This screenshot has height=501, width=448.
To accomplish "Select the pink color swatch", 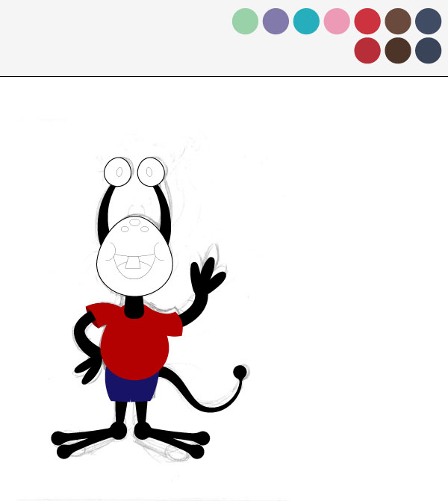I will [x=337, y=21].
